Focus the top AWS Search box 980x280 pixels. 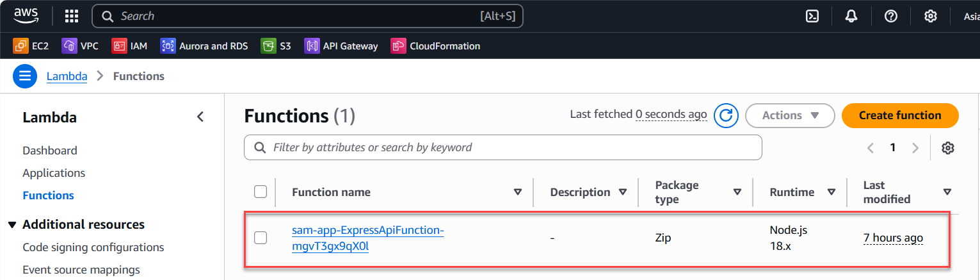coord(307,16)
